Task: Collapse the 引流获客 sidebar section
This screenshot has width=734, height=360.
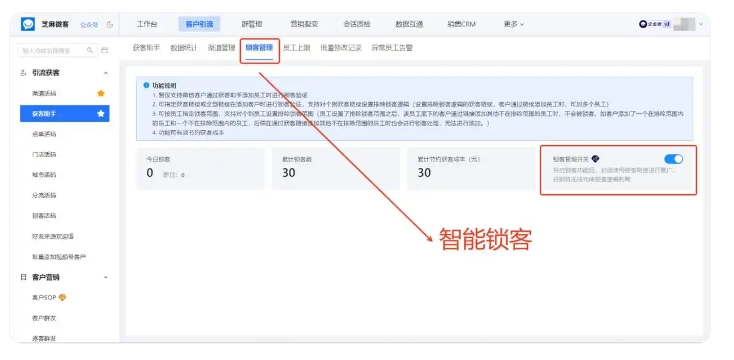Action: pyautogui.click(x=106, y=73)
